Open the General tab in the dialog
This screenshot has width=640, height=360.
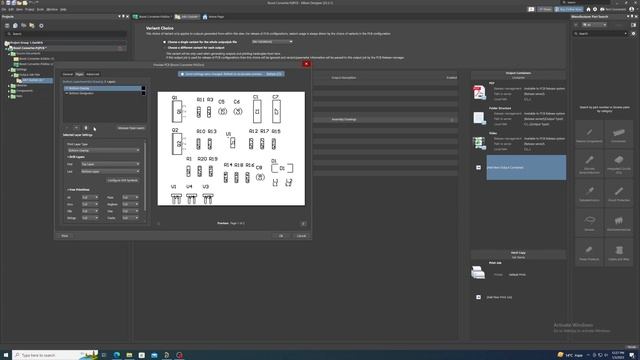pos(68,74)
